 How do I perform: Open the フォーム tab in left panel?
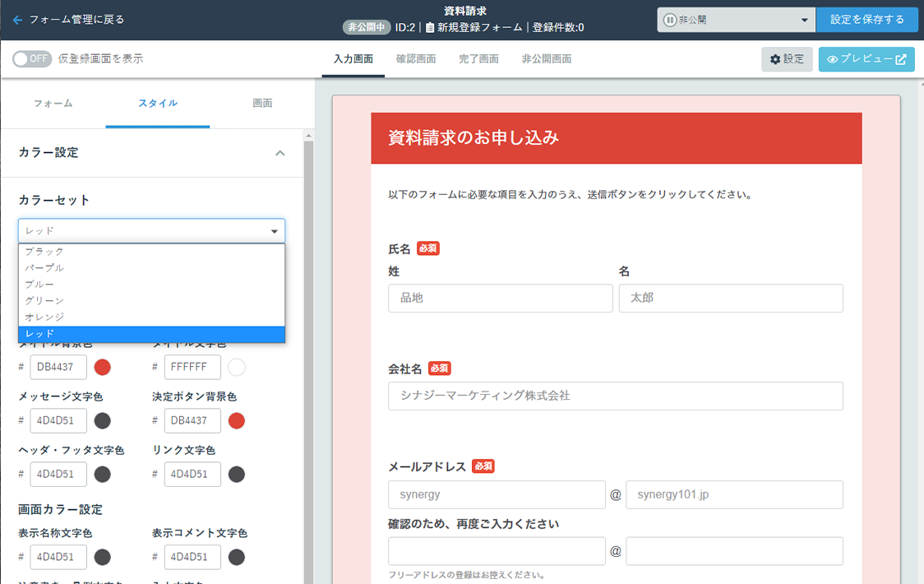(53, 104)
